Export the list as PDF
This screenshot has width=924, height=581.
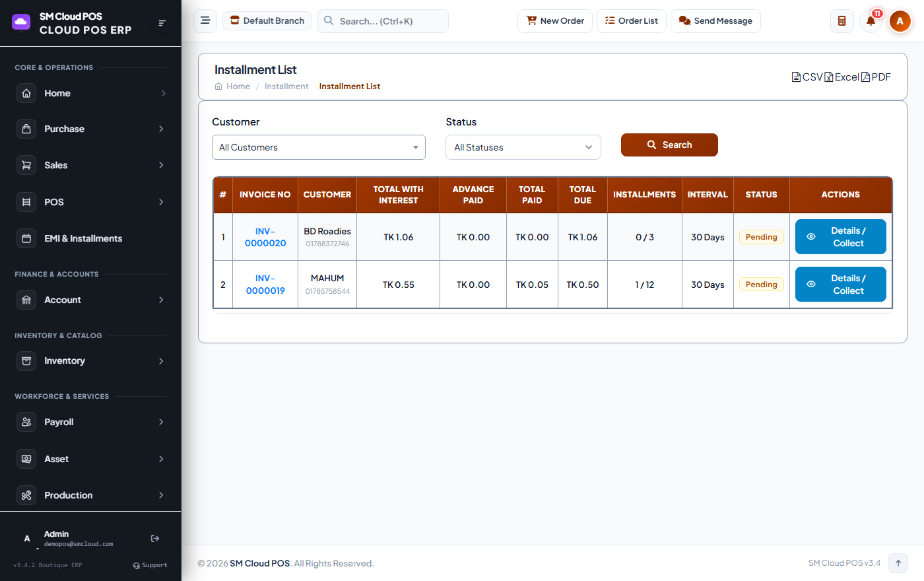point(876,77)
